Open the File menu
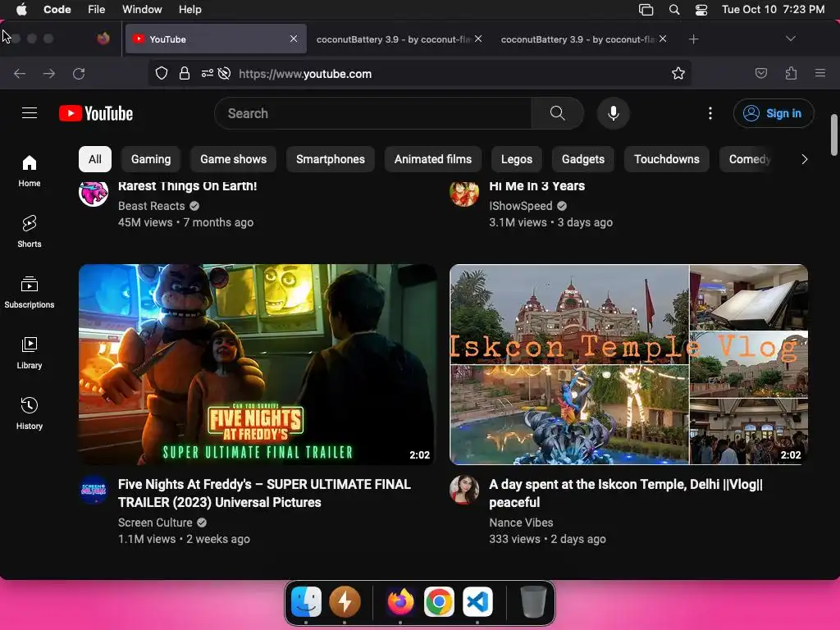Viewport: 840px width, 630px height. tap(97, 10)
